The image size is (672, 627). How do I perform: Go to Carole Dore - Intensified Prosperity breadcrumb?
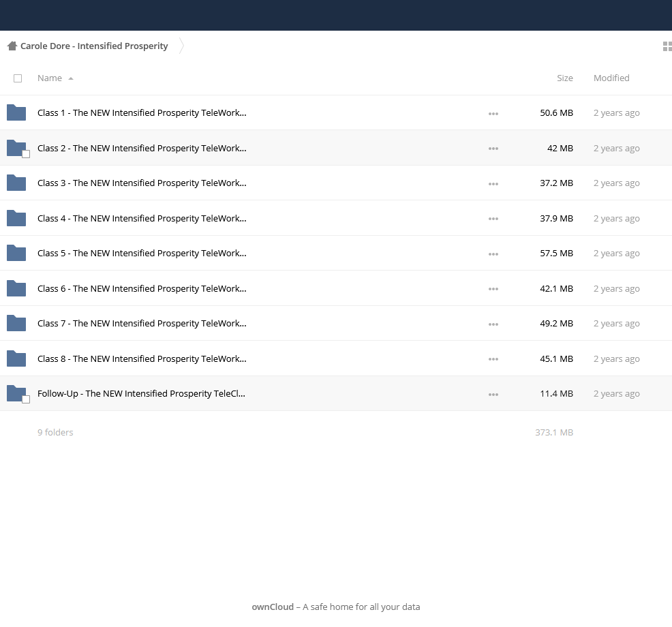[x=94, y=46]
